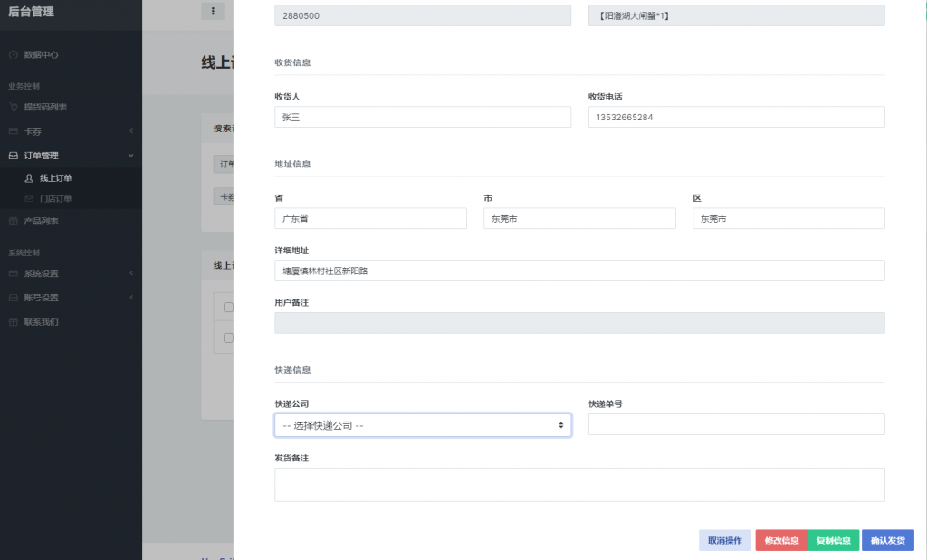Click the 提货码列表 cart icon

pyautogui.click(x=13, y=107)
